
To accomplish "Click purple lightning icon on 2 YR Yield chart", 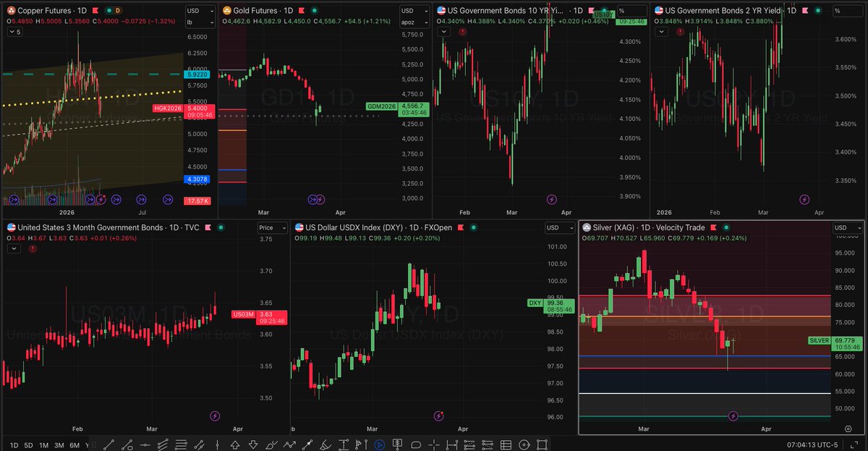I will click(804, 199).
